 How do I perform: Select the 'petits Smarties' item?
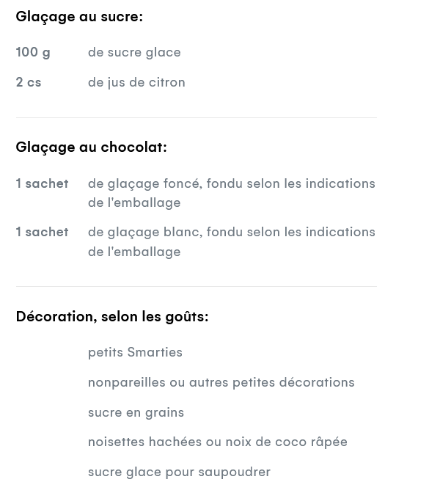[135, 352]
